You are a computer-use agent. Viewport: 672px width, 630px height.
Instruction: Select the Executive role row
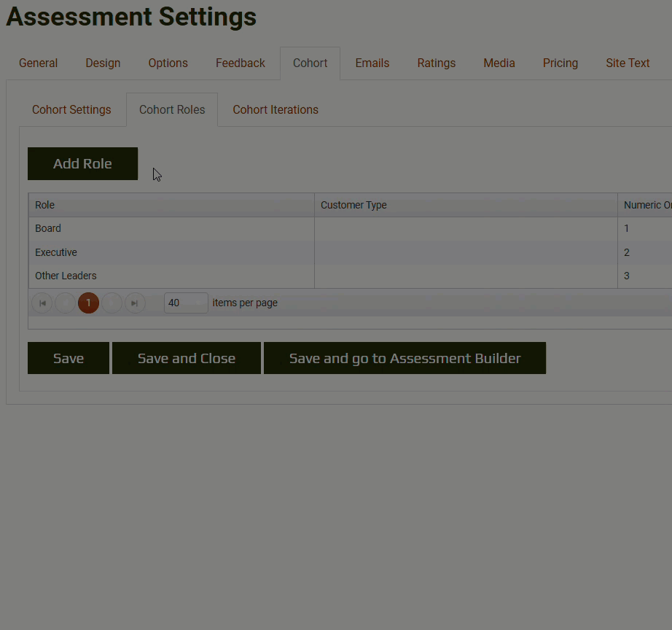56,253
